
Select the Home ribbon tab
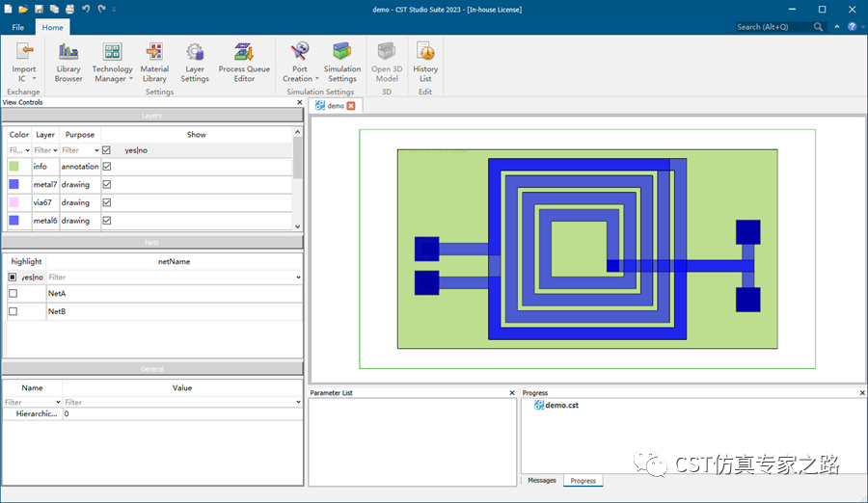(53, 27)
